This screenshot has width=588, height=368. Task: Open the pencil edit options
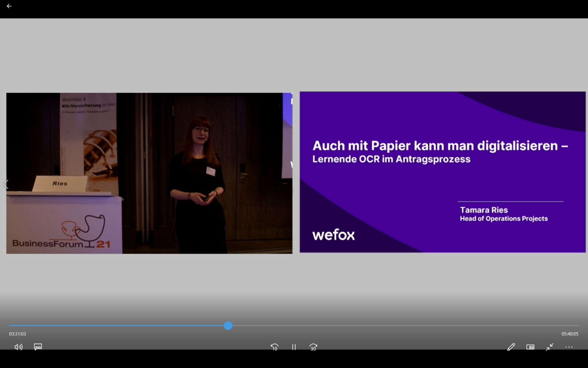tap(511, 347)
